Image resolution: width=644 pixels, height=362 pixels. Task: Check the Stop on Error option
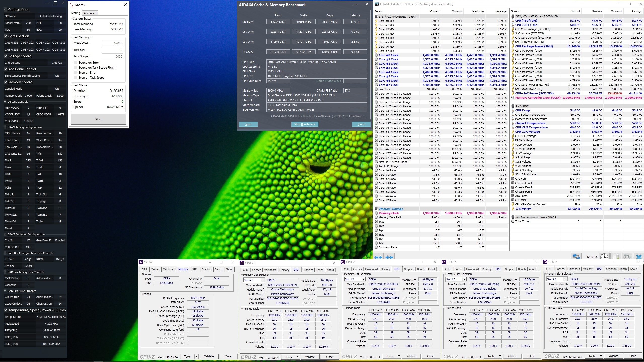76,73
